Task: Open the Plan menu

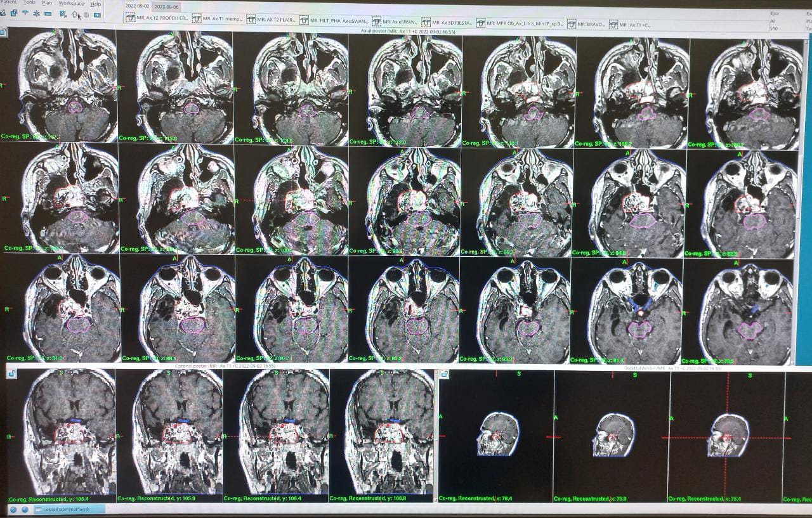Action: point(47,3)
